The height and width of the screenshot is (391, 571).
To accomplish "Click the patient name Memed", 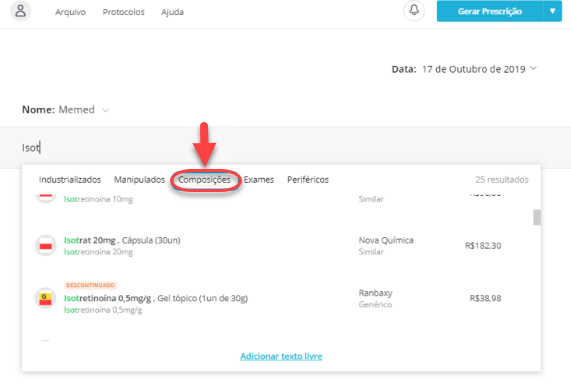I will pyautogui.click(x=76, y=110).
